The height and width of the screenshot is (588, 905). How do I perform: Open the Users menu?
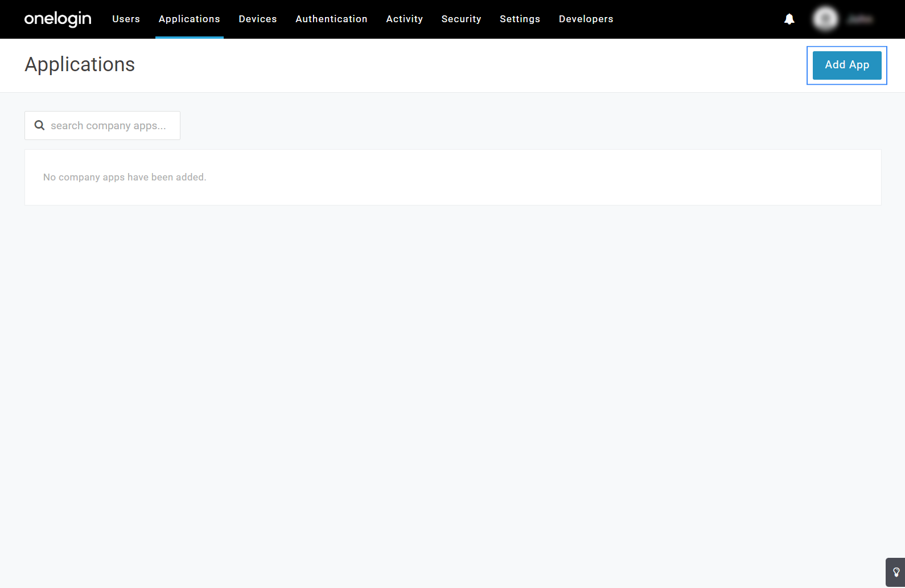click(126, 19)
